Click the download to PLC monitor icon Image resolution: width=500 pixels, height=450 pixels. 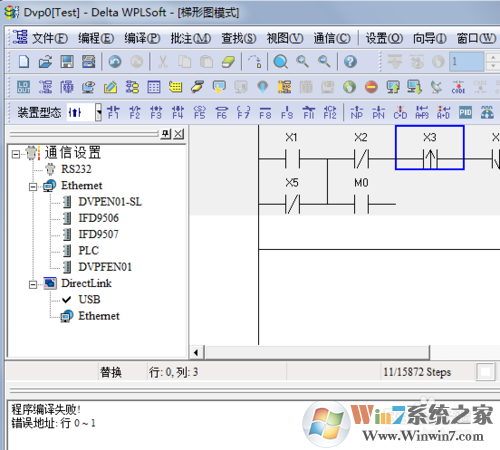pyautogui.click(x=414, y=87)
